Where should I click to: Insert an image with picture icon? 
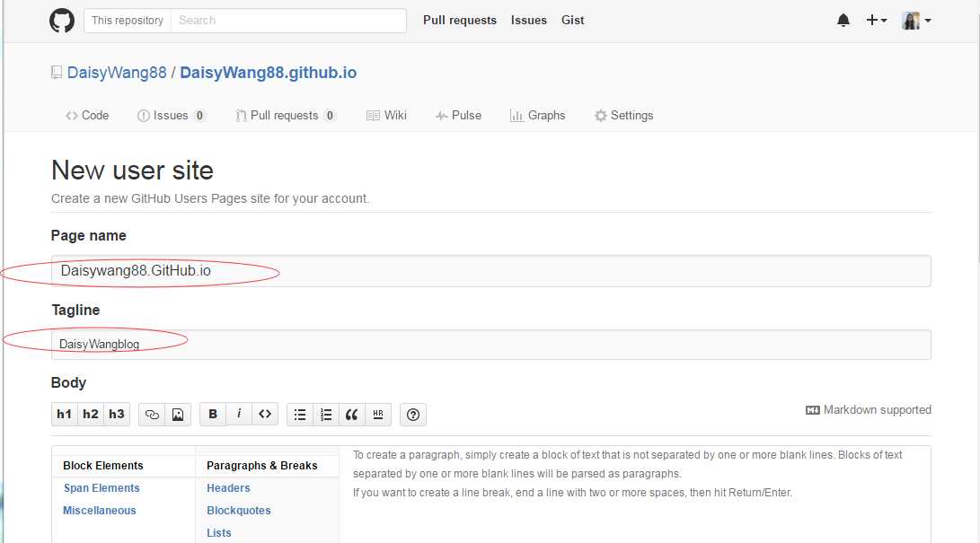coord(178,415)
